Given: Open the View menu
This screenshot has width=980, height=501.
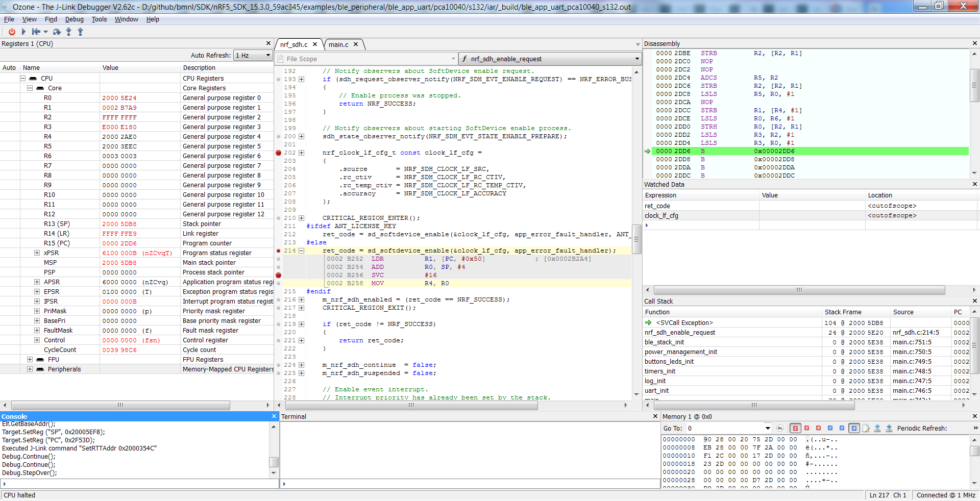Looking at the screenshot, I should coord(30,19).
